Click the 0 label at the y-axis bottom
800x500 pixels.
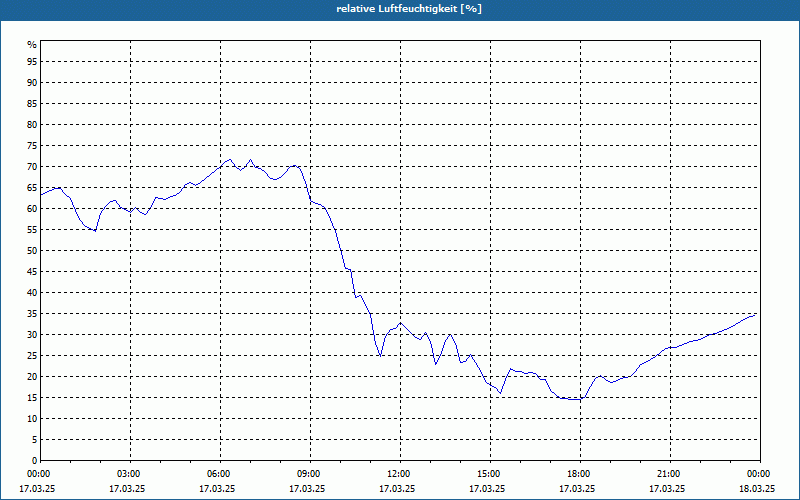pos(35,461)
